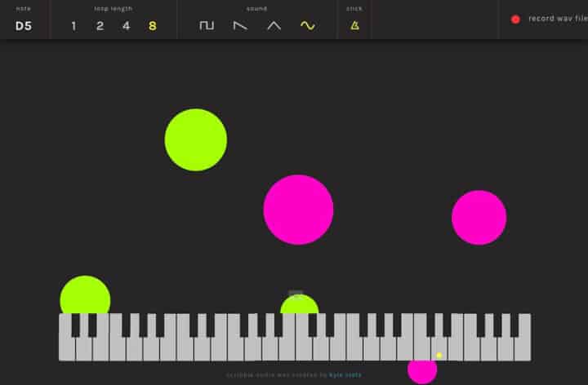Click the record wav file button
This screenshot has height=385, width=588.
coord(557,19)
